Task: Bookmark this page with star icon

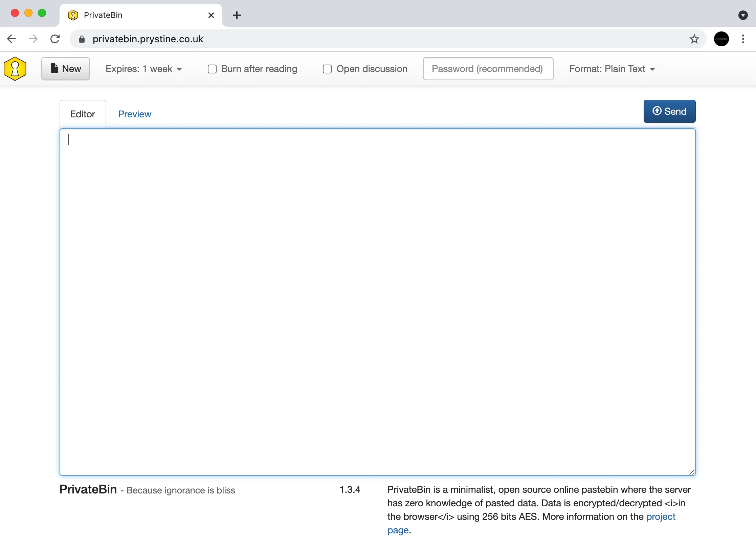Action: 694,39
